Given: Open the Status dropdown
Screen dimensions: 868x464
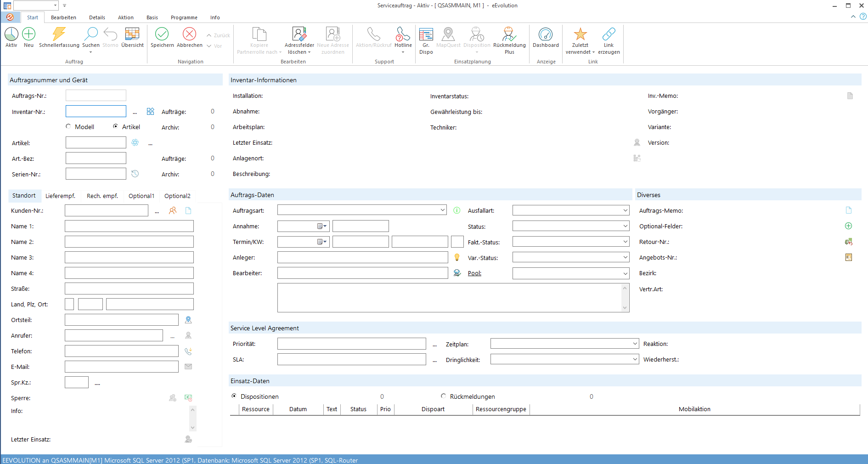Looking at the screenshot, I should point(625,226).
